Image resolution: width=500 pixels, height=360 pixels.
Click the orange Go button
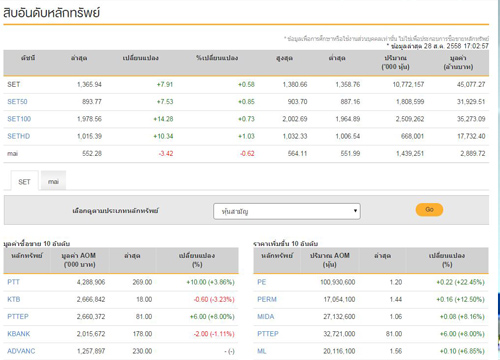pos(429,210)
